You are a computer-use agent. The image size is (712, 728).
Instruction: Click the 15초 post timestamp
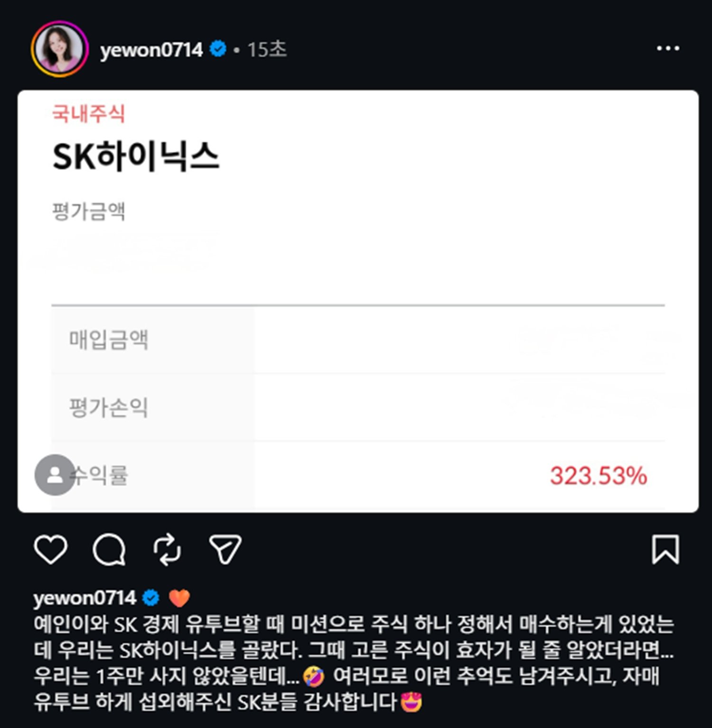tap(267, 49)
